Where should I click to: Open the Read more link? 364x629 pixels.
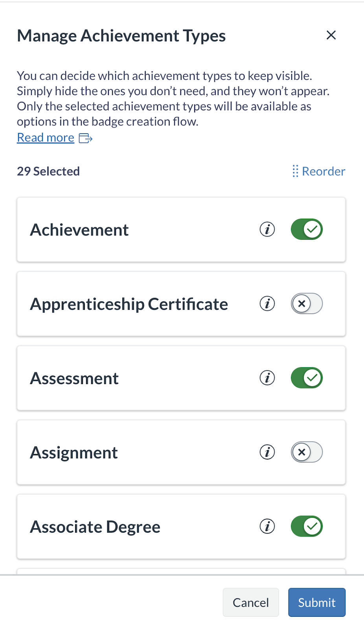[46, 138]
